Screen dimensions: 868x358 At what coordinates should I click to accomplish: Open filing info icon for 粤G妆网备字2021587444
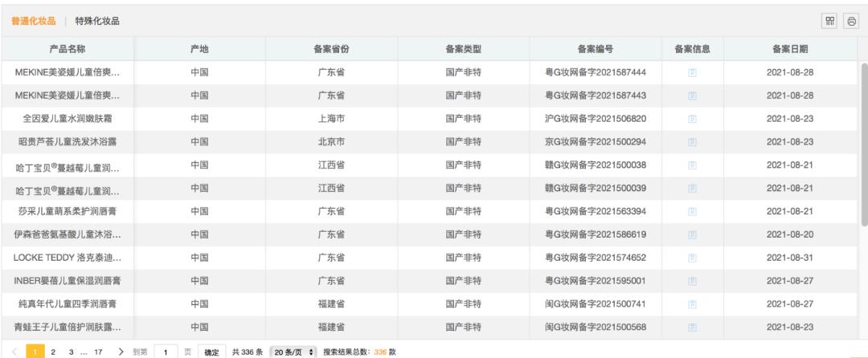point(692,72)
